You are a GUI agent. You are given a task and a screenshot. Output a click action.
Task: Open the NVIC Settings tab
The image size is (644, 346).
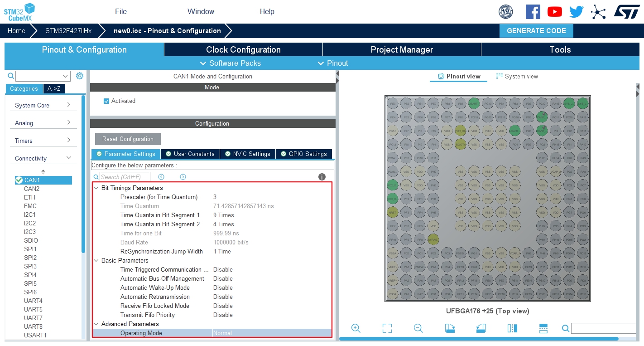click(248, 154)
